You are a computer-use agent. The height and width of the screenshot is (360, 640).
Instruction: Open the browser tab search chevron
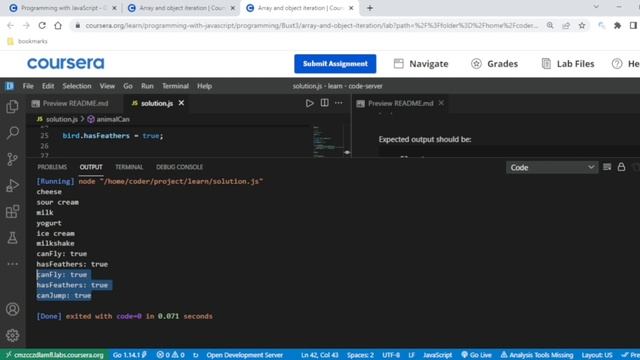coord(596,7)
